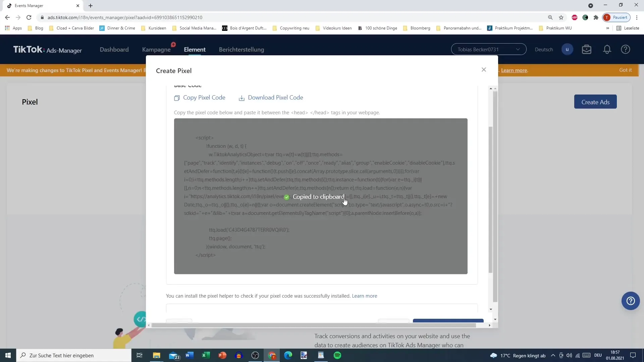Open floating help button
Screen dimensions: 644x362
(x=631, y=301)
